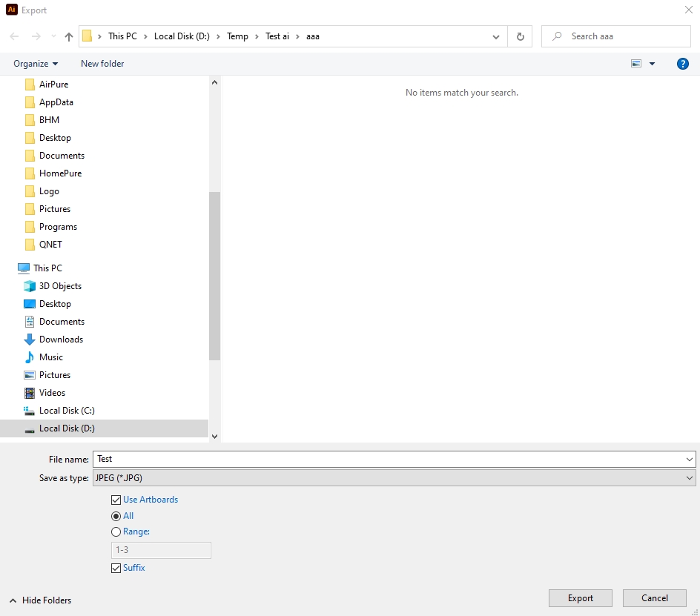
Task: Click the Back navigation arrow
Action: (x=13, y=36)
